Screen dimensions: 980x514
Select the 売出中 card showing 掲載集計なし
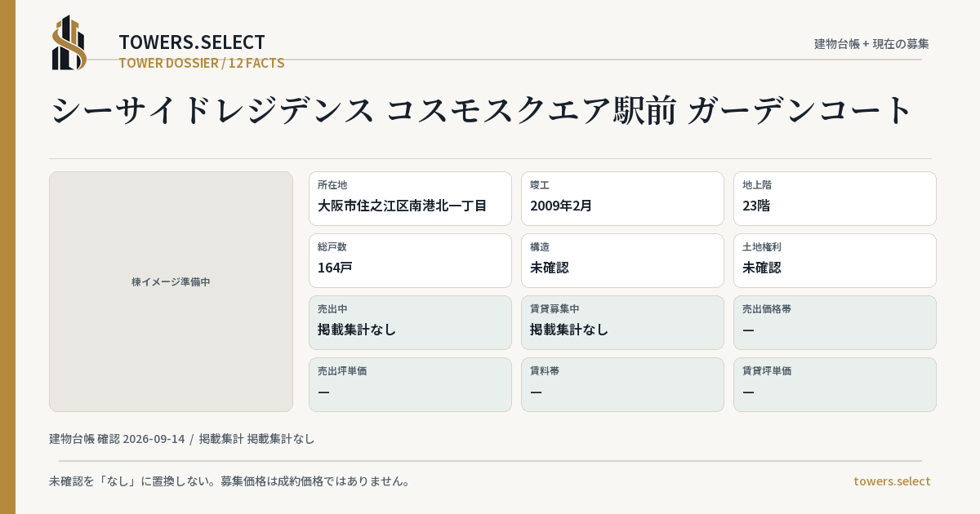click(x=410, y=322)
